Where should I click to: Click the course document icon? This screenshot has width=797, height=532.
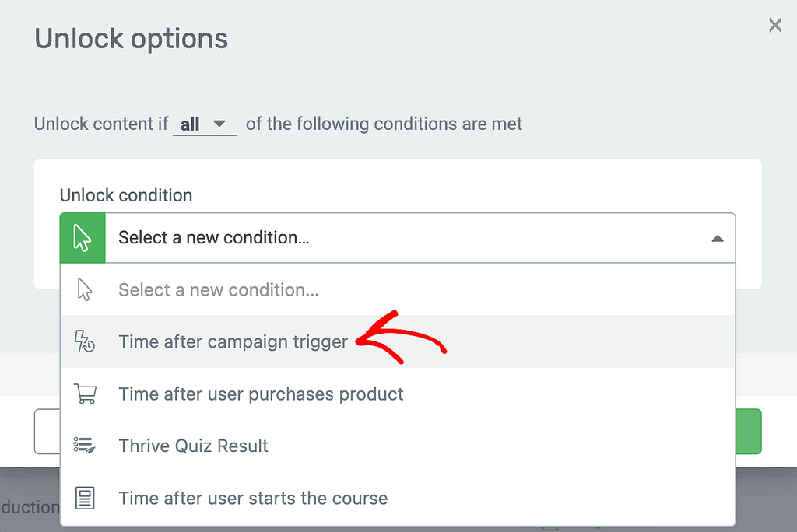[85, 498]
